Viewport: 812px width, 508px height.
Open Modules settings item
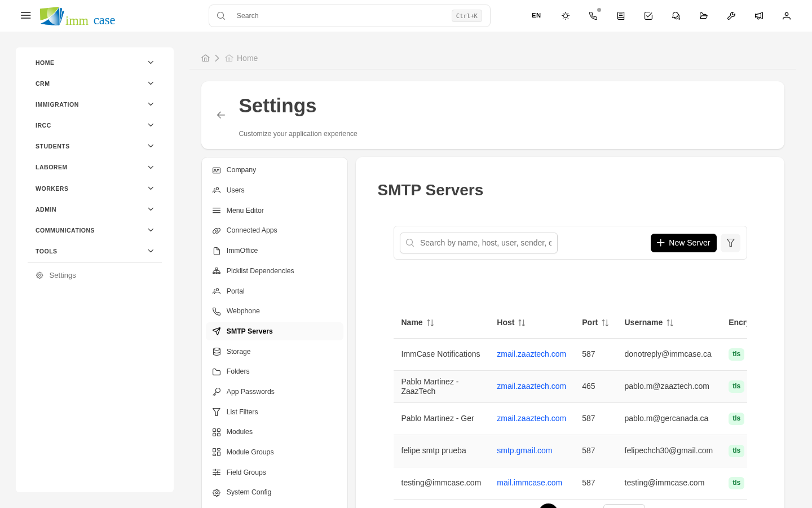[x=275, y=432]
